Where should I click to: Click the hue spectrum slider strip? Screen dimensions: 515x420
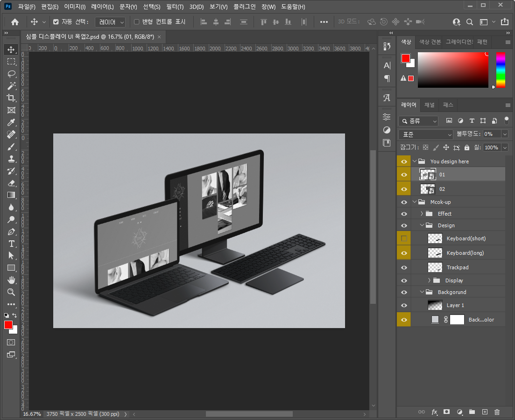[x=501, y=70]
